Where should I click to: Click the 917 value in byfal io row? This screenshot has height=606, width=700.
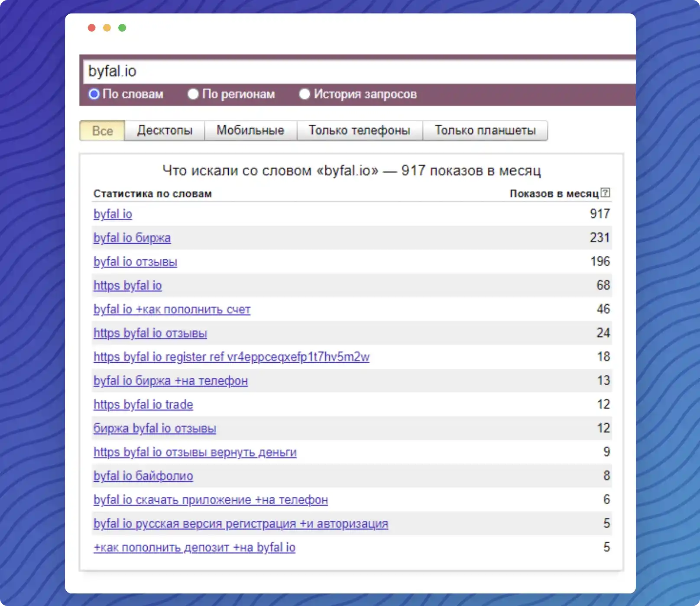(600, 214)
